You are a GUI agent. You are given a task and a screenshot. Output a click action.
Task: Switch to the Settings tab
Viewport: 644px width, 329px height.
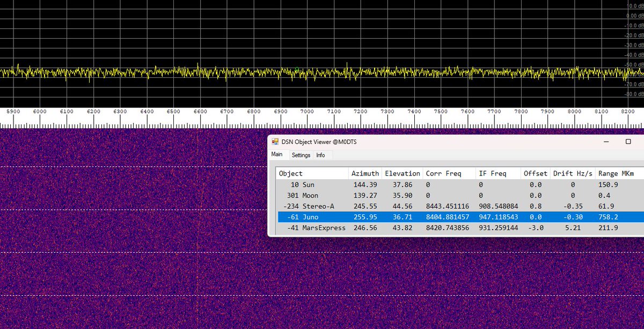pos(301,155)
